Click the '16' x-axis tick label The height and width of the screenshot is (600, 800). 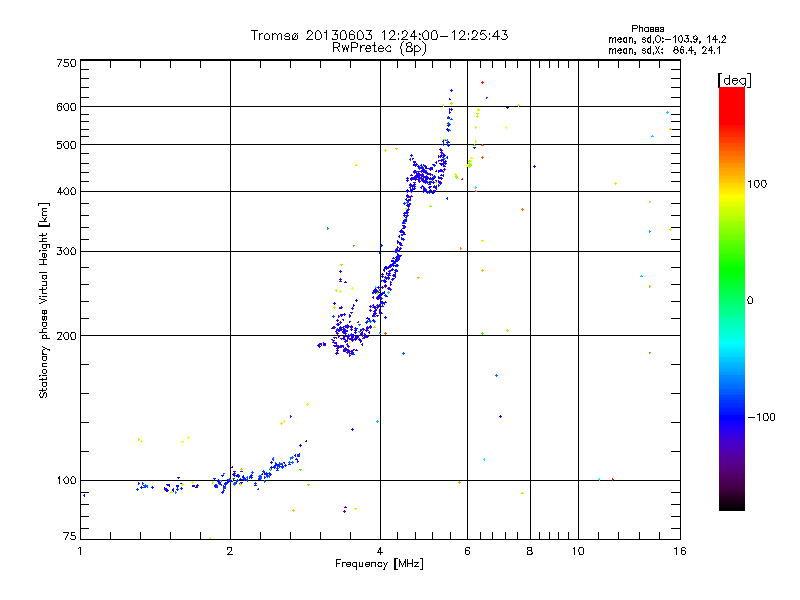click(680, 551)
